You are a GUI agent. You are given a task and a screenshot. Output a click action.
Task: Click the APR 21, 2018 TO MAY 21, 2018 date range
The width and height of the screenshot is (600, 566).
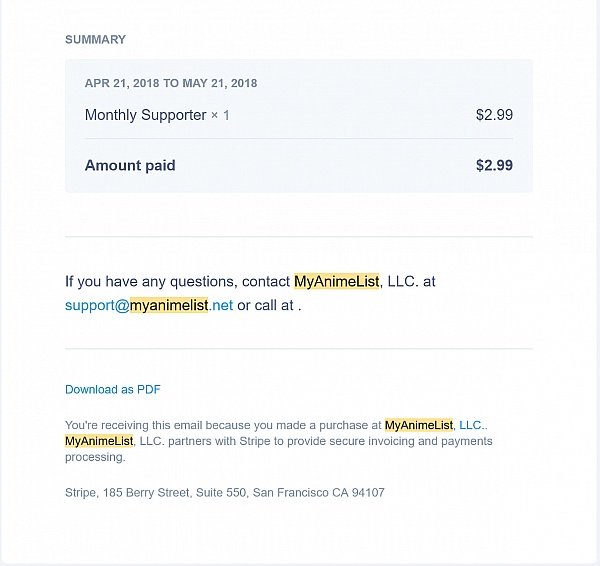click(x=171, y=83)
